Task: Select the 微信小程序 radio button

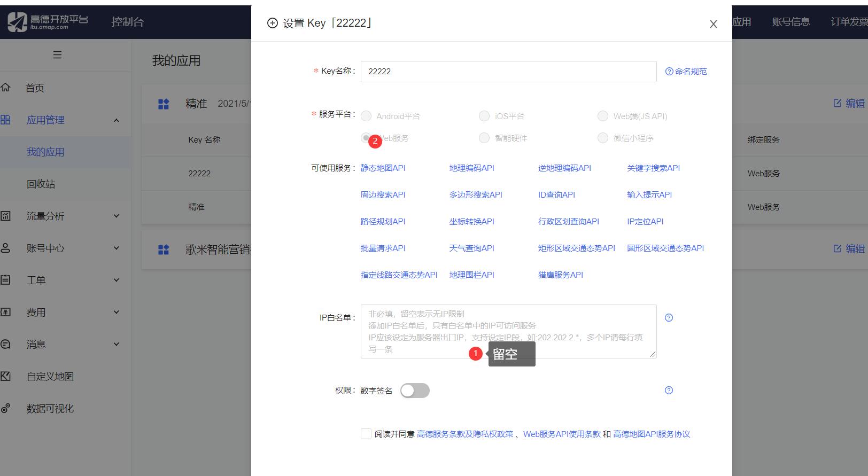Action: tap(603, 138)
